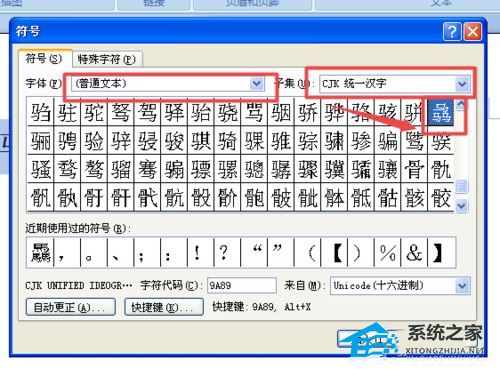Select the 骗 character in the grid
The height and width of the screenshot is (369, 500).
387,140
